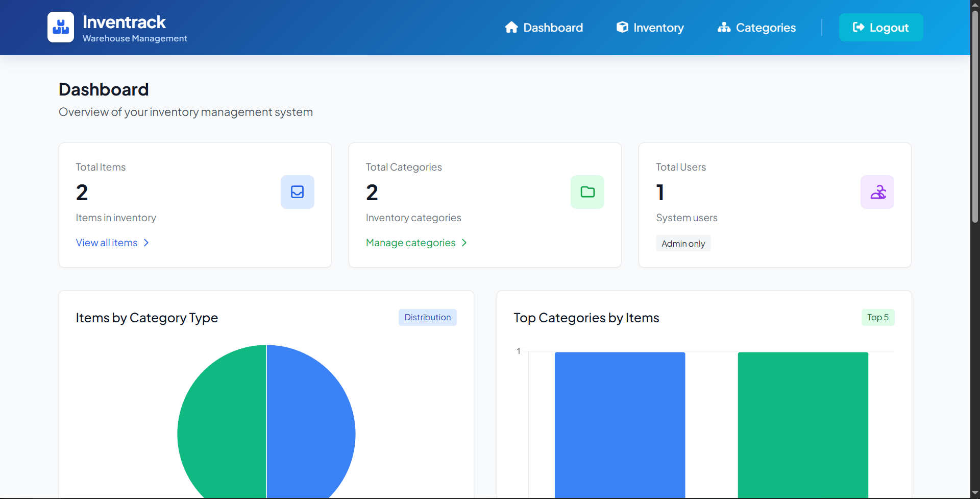The image size is (980, 499).
Task: Click the Admin only badge
Action: pyautogui.click(x=683, y=244)
